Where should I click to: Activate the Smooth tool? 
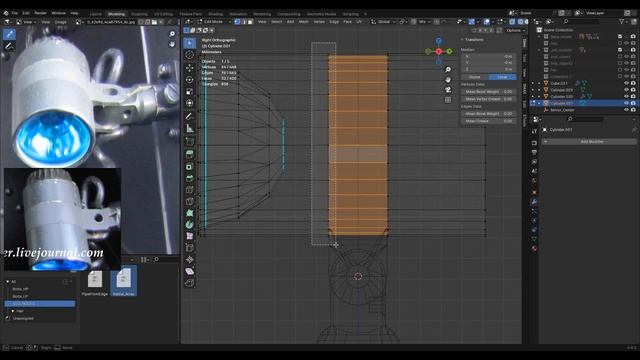190,236
